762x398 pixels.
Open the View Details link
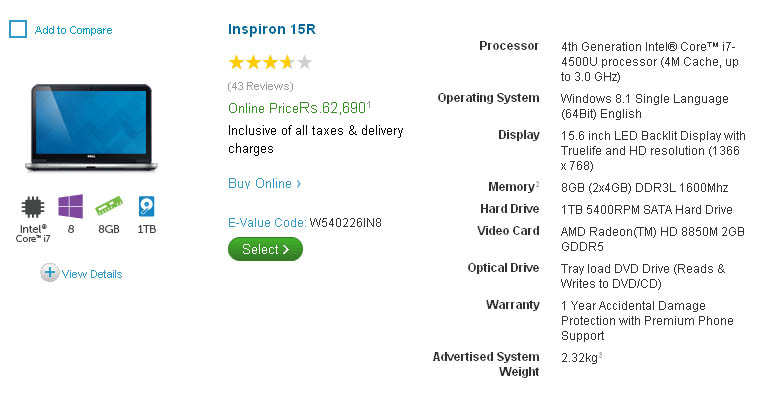point(92,274)
